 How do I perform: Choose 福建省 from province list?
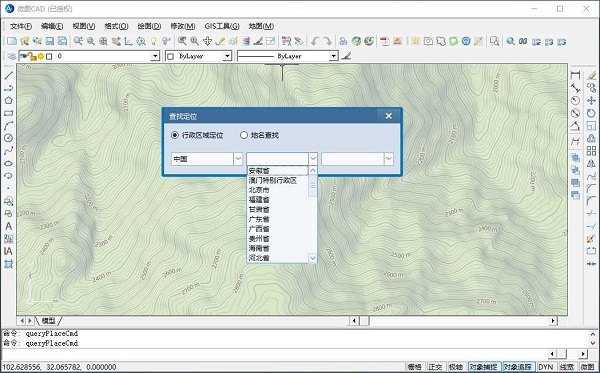pyautogui.click(x=277, y=200)
